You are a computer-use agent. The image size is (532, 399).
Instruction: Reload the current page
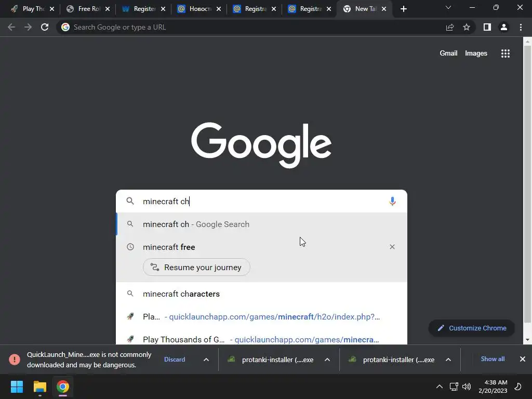45,27
